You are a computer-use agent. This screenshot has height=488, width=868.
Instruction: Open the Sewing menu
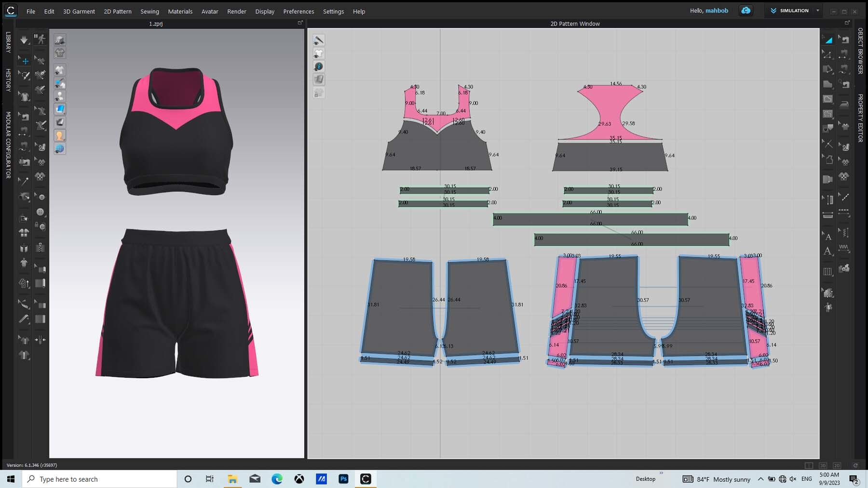(149, 11)
